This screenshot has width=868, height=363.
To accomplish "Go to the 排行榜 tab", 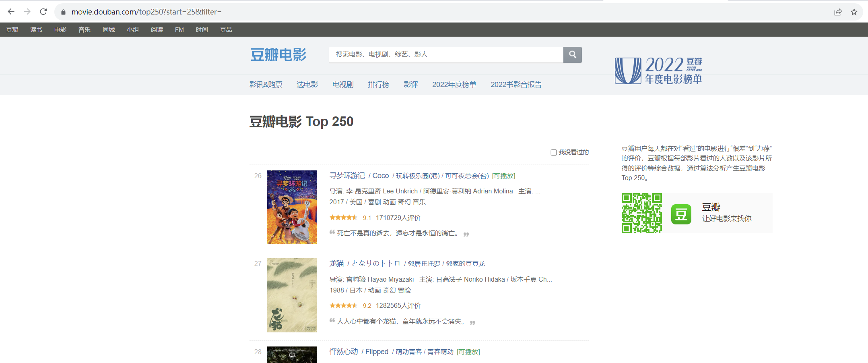I will click(379, 84).
